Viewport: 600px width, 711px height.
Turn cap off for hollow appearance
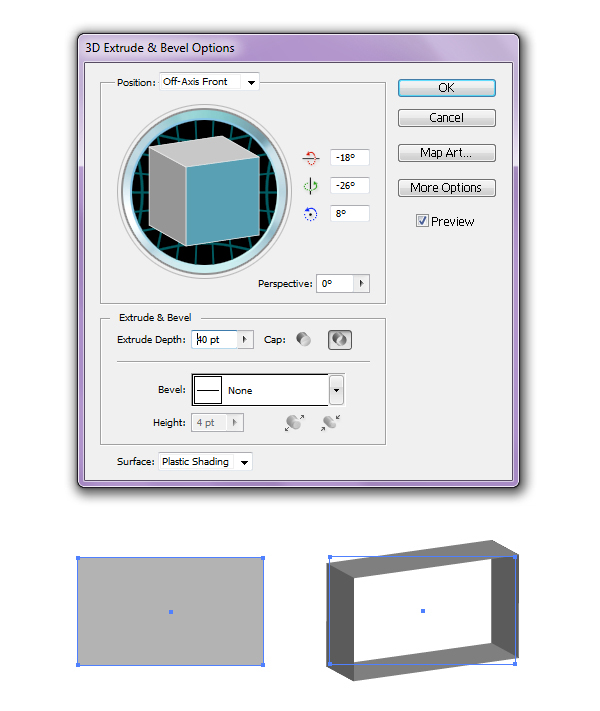[x=340, y=340]
